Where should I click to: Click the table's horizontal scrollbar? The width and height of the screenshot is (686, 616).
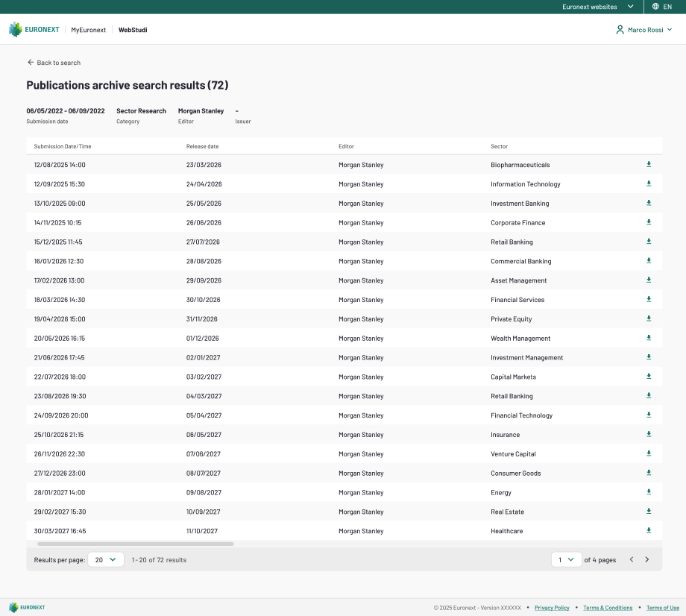tap(136, 544)
